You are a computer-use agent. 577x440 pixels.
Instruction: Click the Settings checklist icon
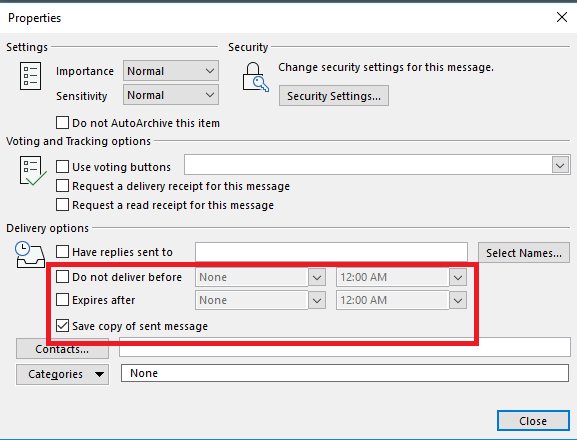[31, 76]
